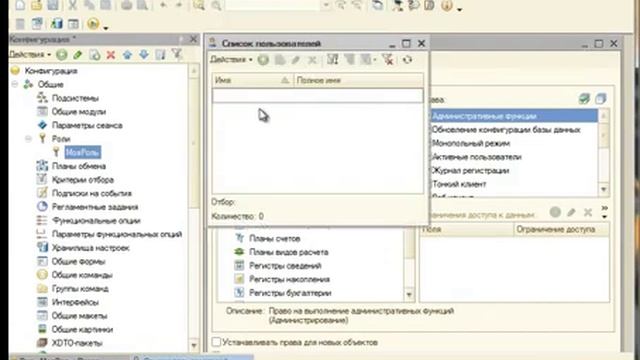The height and width of the screenshot is (360, 640).
Task: Click the uncheck all rights icon
Action: 600,98
